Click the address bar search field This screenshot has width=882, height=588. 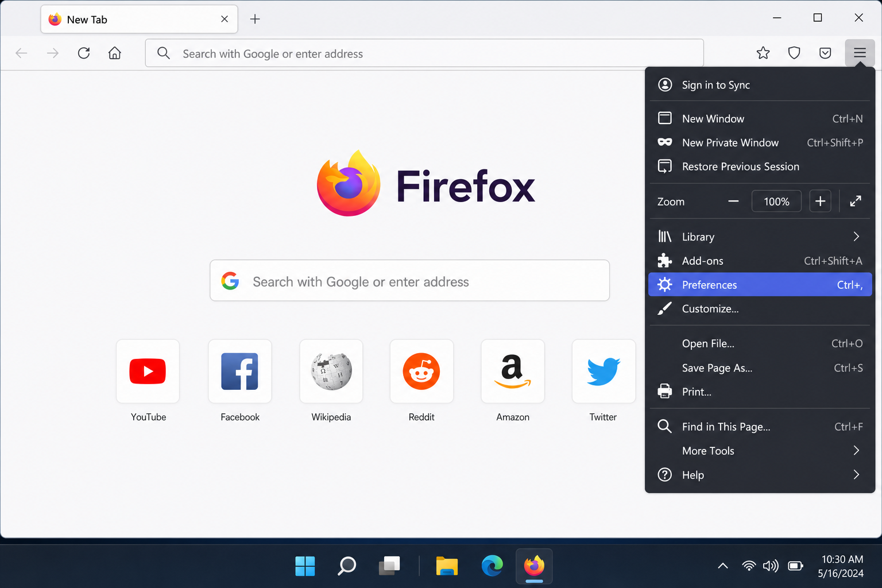[x=424, y=53]
